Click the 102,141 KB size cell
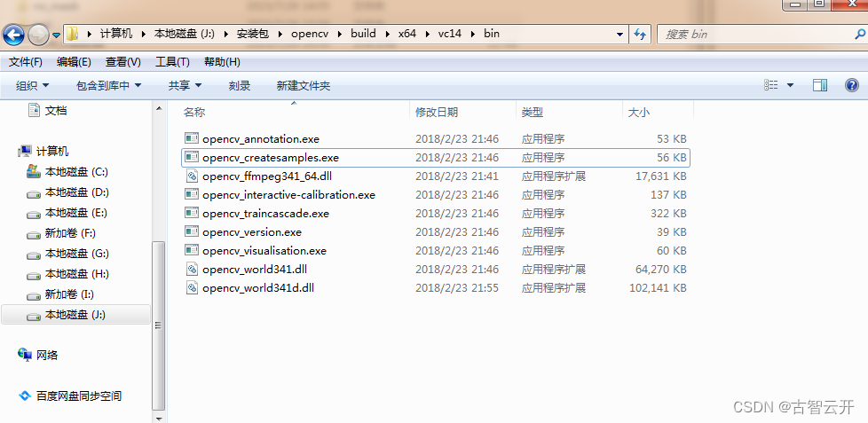The height and width of the screenshot is (423, 868). [x=658, y=288]
